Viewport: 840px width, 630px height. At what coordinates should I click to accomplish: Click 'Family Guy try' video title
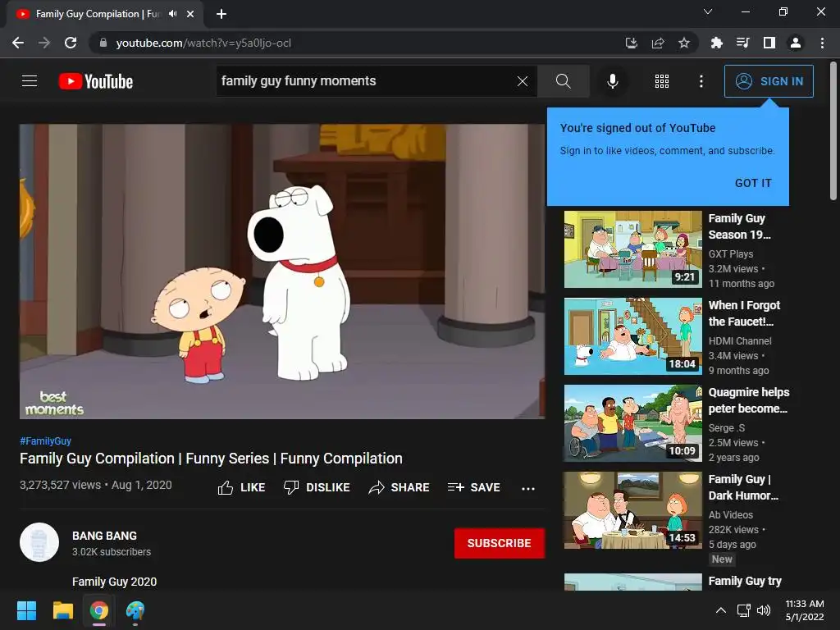click(745, 582)
